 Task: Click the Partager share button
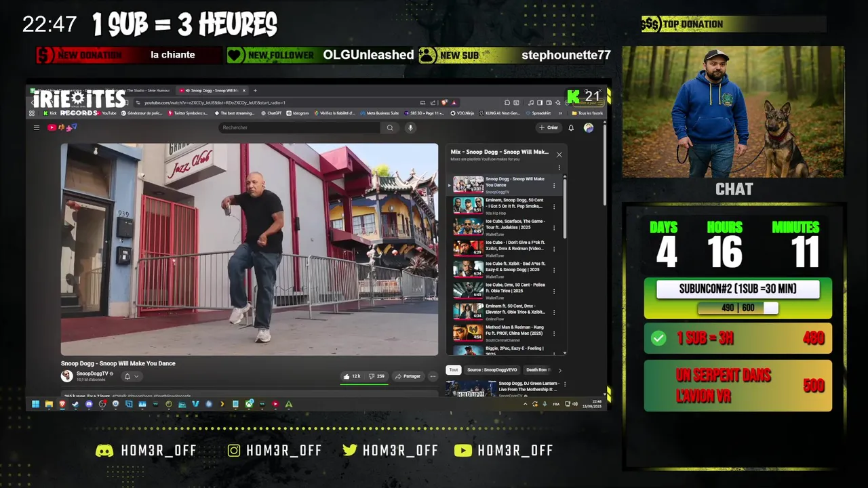(x=408, y=376)
